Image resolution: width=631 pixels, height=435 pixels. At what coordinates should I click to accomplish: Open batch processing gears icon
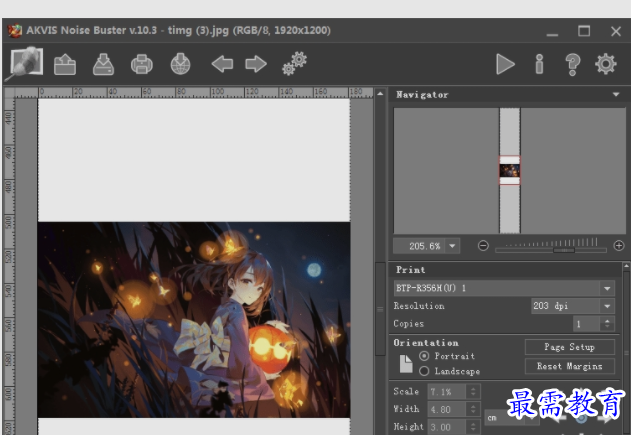[x=294, y=64]
